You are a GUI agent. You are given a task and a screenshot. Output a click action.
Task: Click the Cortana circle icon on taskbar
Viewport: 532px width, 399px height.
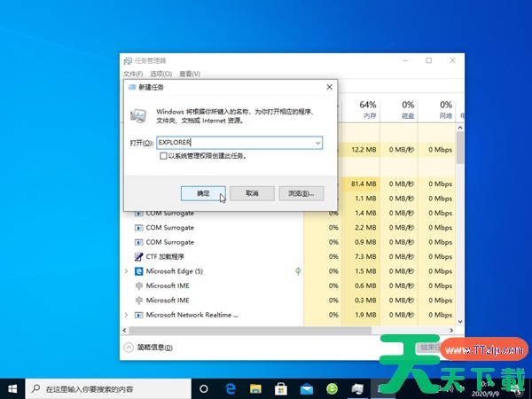point(203,388)
